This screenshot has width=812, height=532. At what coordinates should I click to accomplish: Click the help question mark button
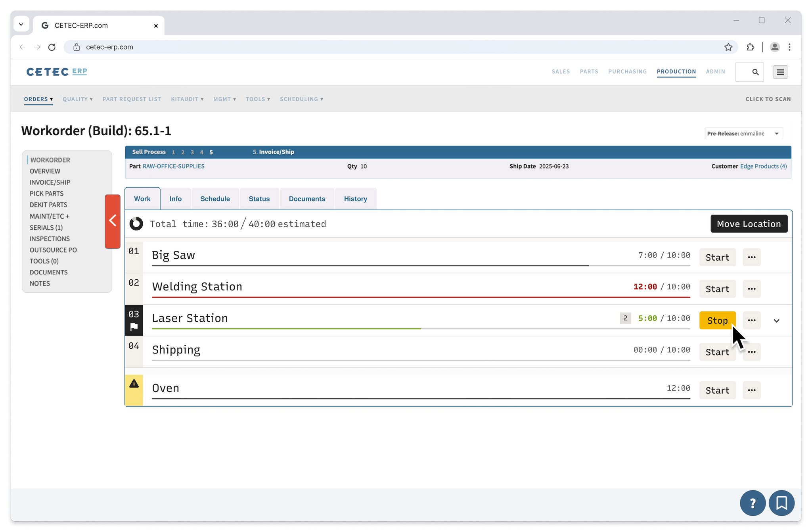click(752, 503)
